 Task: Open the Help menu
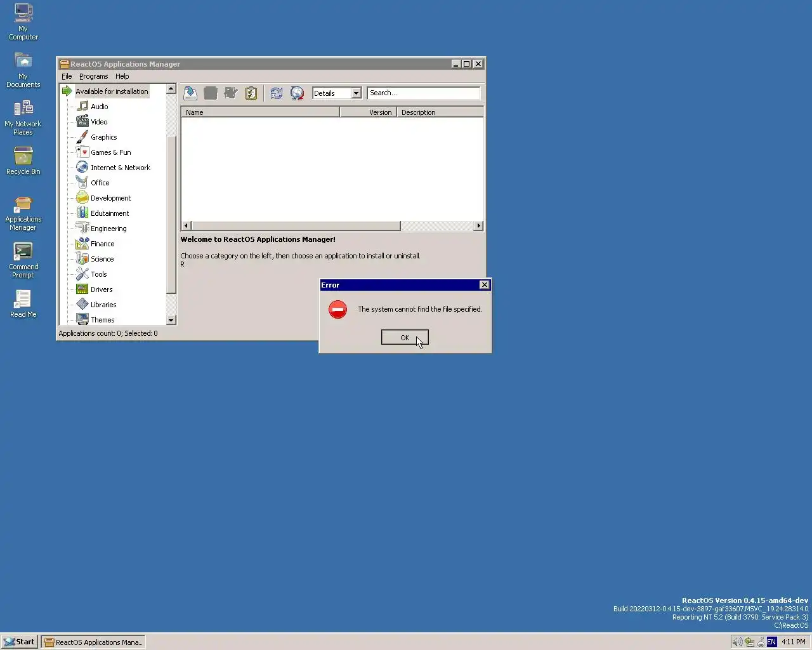coord(122,76)
